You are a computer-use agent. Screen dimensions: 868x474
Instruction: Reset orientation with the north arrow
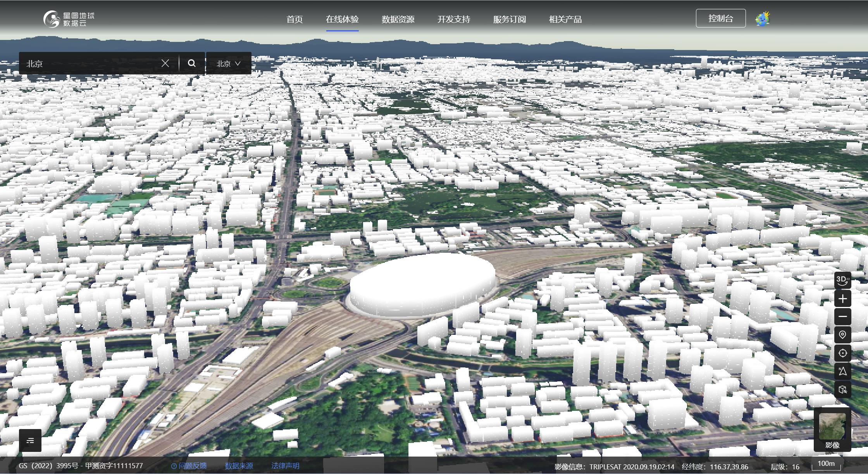pyautogui.click(x=842, y=371)
